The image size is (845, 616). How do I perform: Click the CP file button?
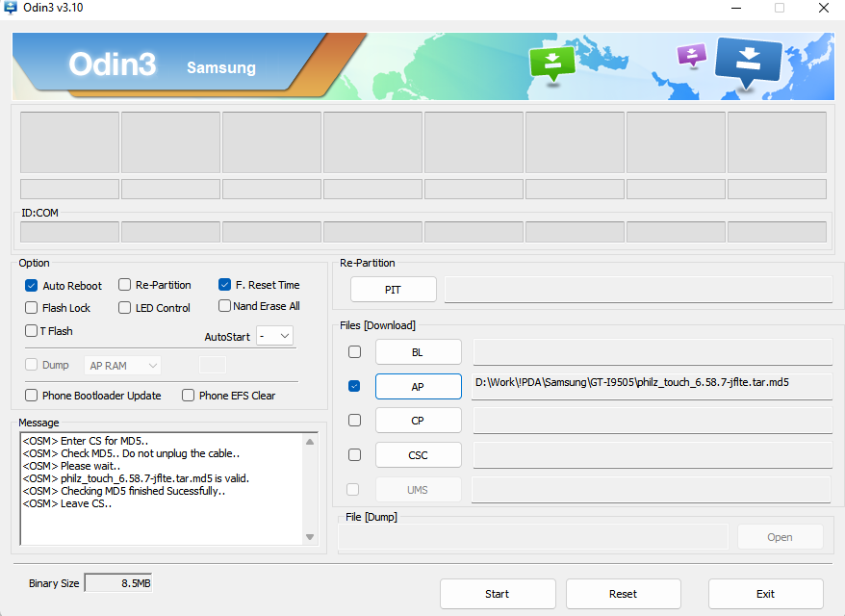tap(419, 421)
